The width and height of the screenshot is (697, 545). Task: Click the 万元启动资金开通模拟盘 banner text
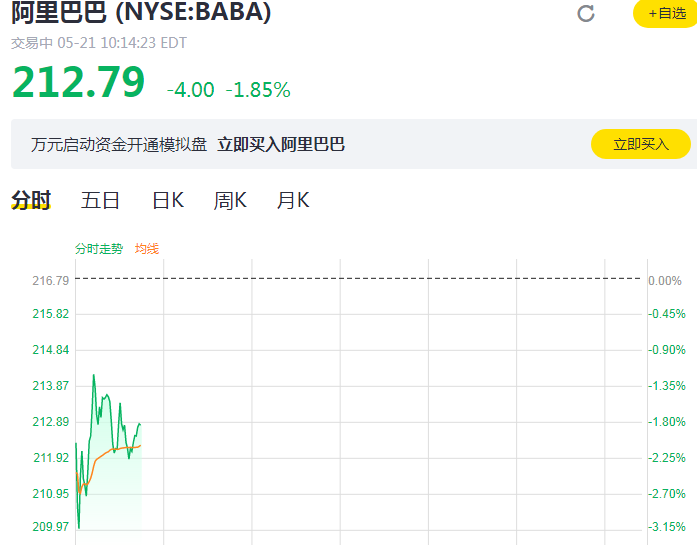click(x=119, y=145)
